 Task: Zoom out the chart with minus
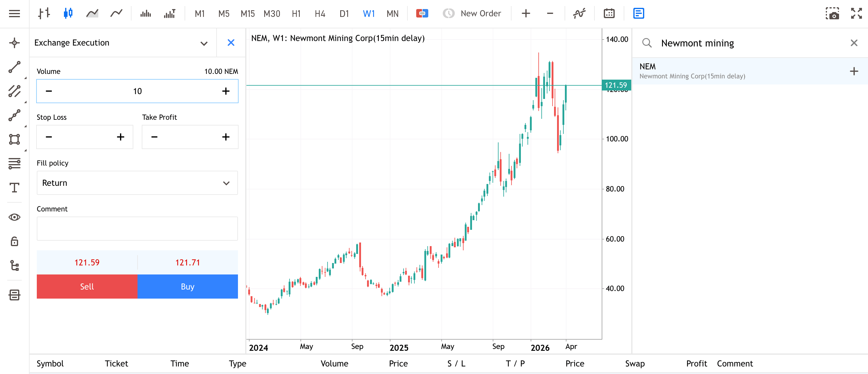[x=550, y=14]
